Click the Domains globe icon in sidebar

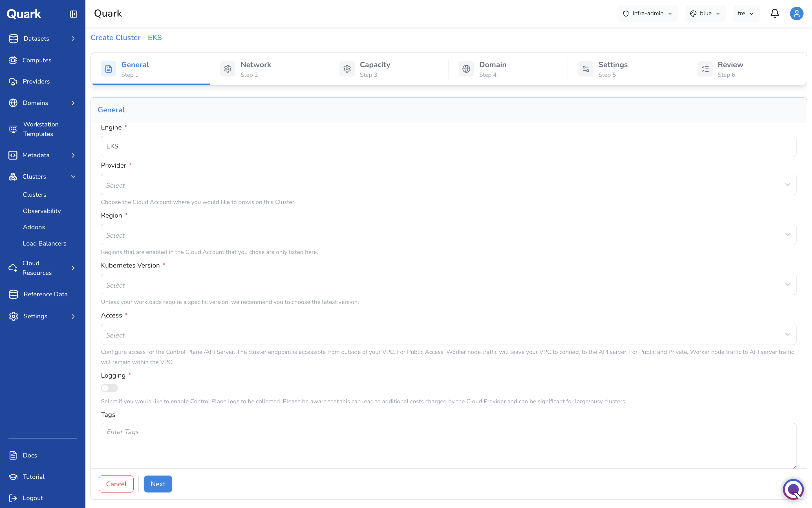[x=13, y=103]
